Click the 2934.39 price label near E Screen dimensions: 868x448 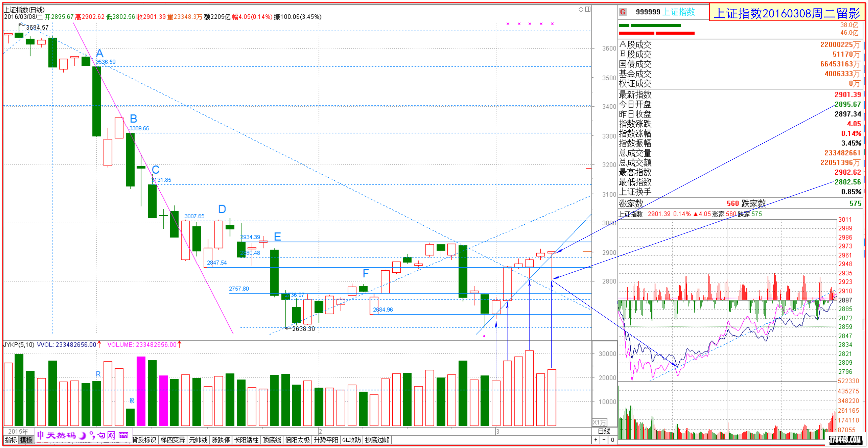click(x=250, y=237)
